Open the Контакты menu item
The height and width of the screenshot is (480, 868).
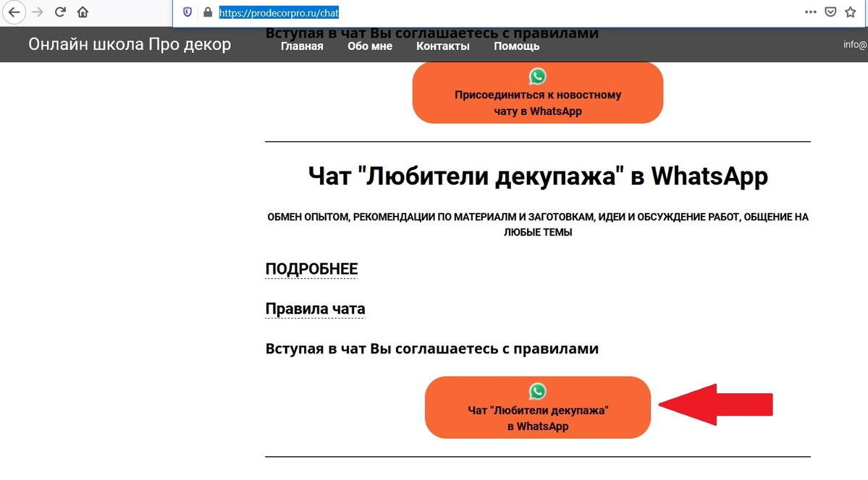[443, 46]
